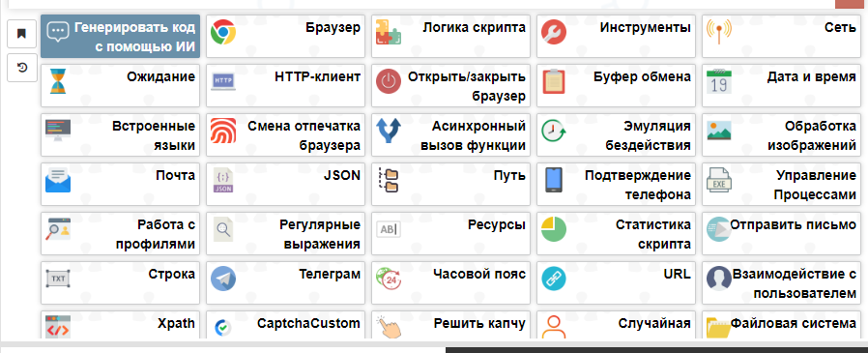Open the HTTP-клиент icon
The height and width of the screenshot is (353, 868).
click(x=223, y=81)
